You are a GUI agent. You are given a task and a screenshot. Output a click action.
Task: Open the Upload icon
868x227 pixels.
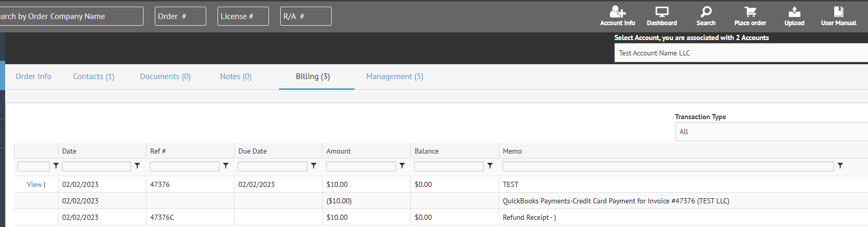click(794, 16)
